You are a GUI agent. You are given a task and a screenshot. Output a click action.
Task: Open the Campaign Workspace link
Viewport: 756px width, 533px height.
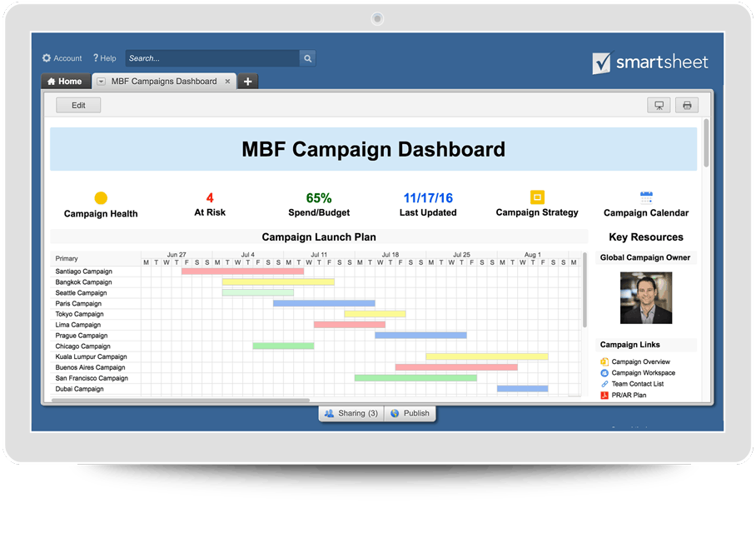click(643, 373)
